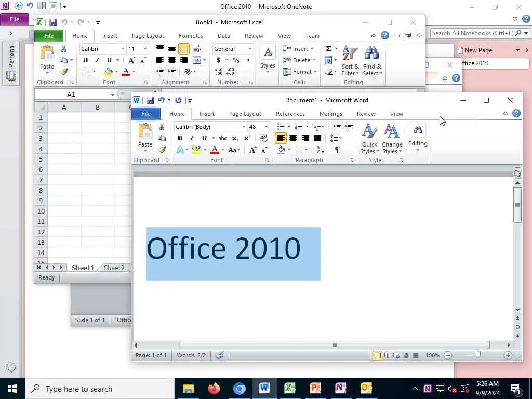Click Excel Merge and Center icon
532x399 pixels.
pos(197,60)
